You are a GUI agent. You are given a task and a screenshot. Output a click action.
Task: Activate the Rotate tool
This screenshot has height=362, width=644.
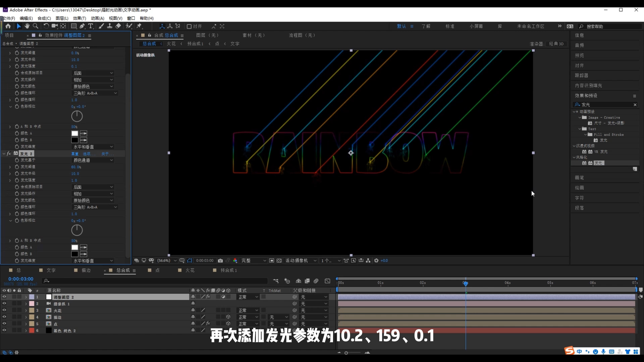[x=46, y=26]
